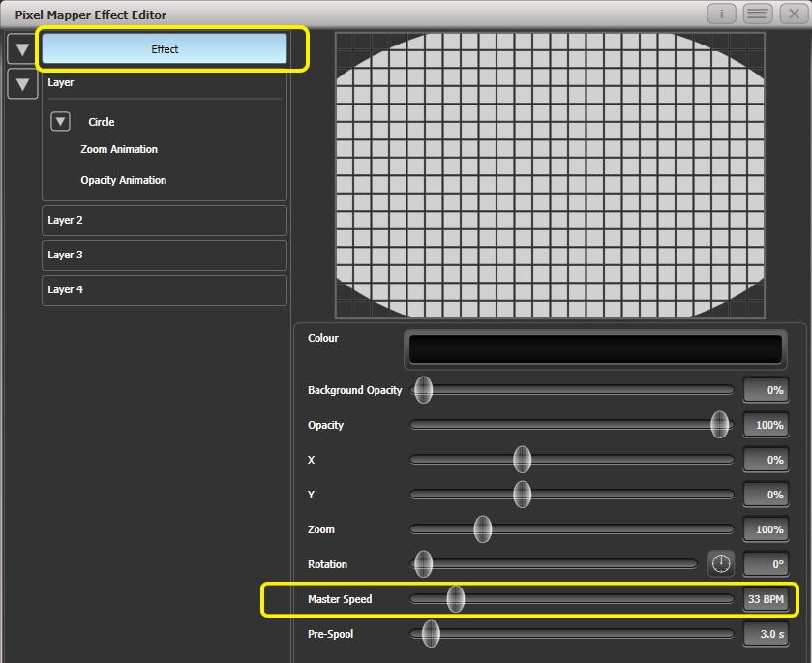This screenshot has height=663, width=812.
Task: Switch to Layer 3
Action: point(164,255)
